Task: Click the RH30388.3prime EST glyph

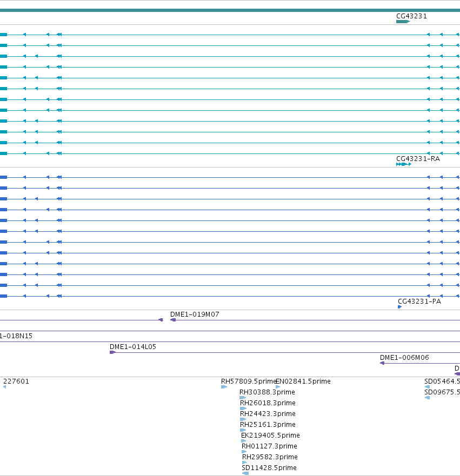Action: click(243, 398)
